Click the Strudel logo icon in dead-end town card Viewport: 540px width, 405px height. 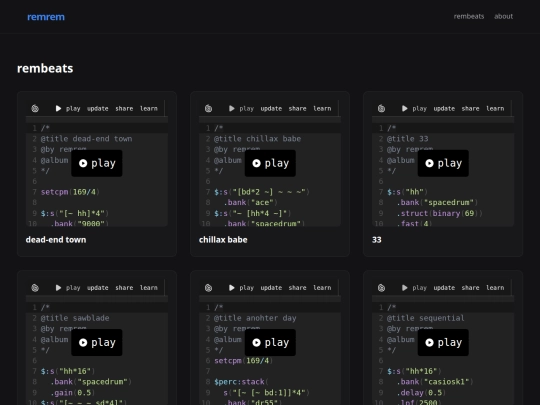(35, 108)
